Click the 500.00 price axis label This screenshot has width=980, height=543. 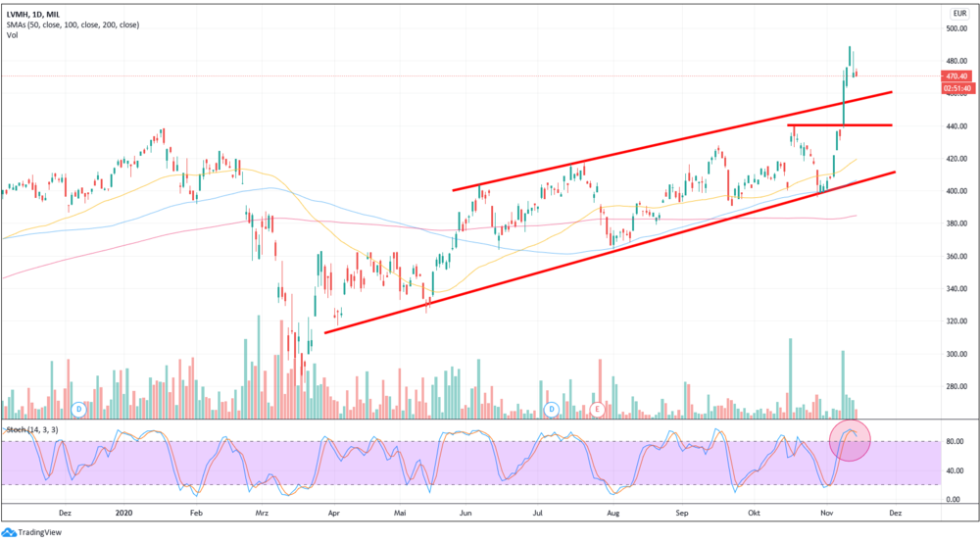point(956,28)
